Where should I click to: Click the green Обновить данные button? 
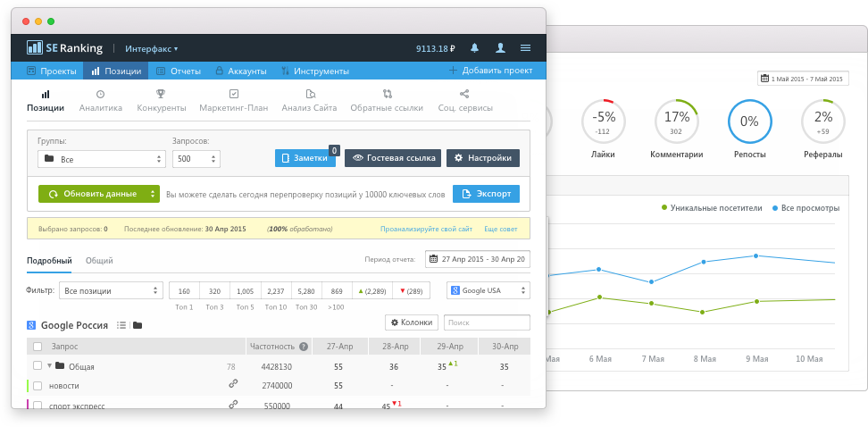[99, 194]
